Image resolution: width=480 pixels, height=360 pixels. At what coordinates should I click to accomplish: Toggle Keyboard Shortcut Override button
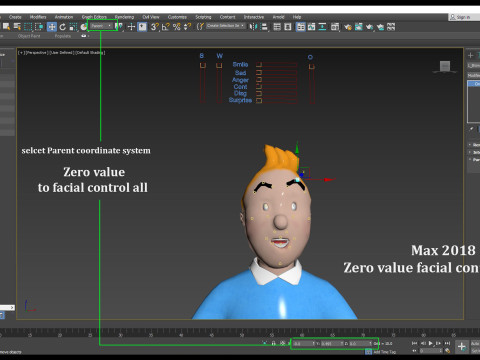point(142,27)
